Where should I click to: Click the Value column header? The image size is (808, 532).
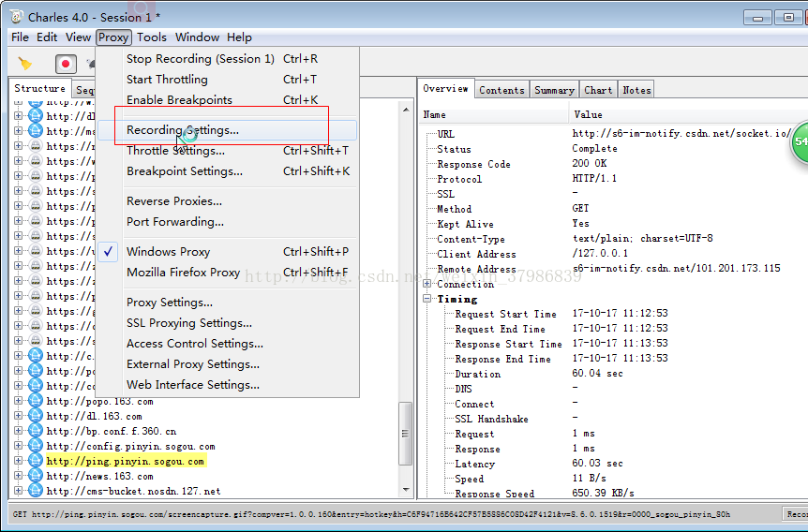688,114
